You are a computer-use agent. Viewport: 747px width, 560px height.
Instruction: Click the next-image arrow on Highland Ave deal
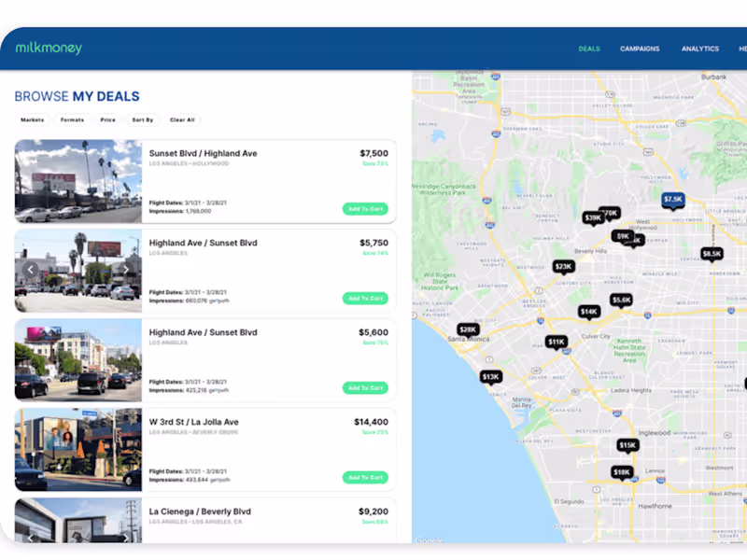(x=127, y=269)
